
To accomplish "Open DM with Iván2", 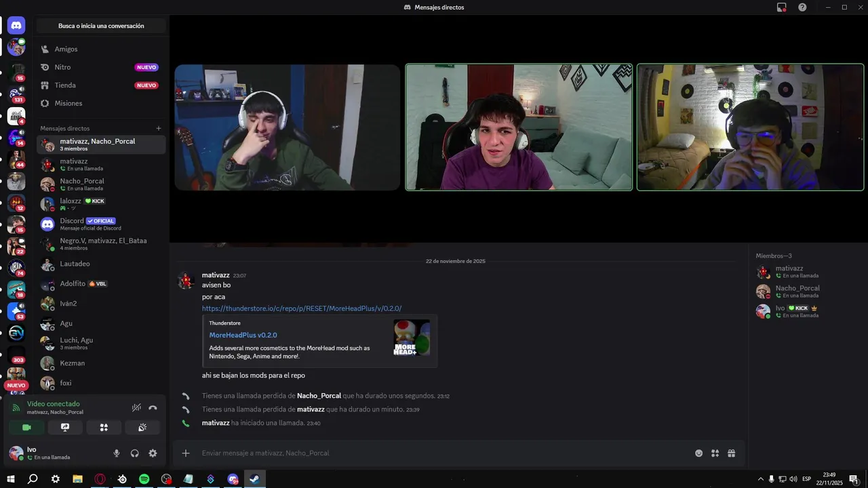I will coord(101,304).
